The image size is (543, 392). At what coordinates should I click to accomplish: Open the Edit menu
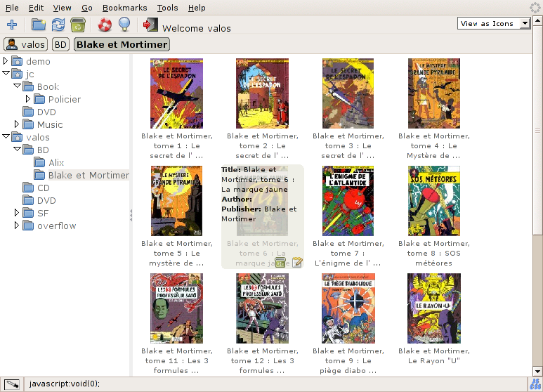[36, 8]
